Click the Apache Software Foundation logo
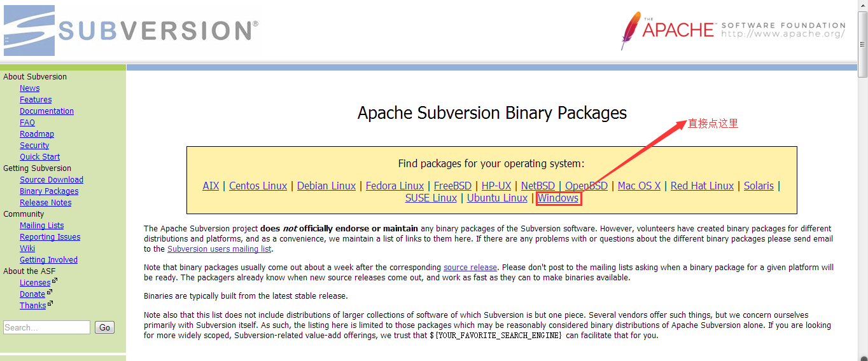 pos(733,30)
